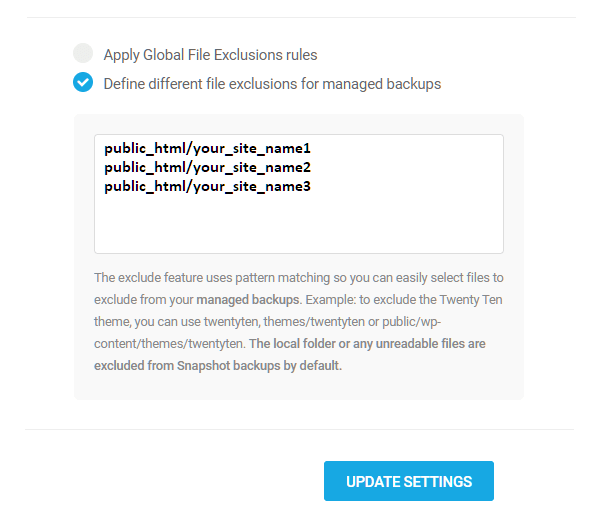Click the blue checkmark icon

pyautogui.click(x=83, y=83)
